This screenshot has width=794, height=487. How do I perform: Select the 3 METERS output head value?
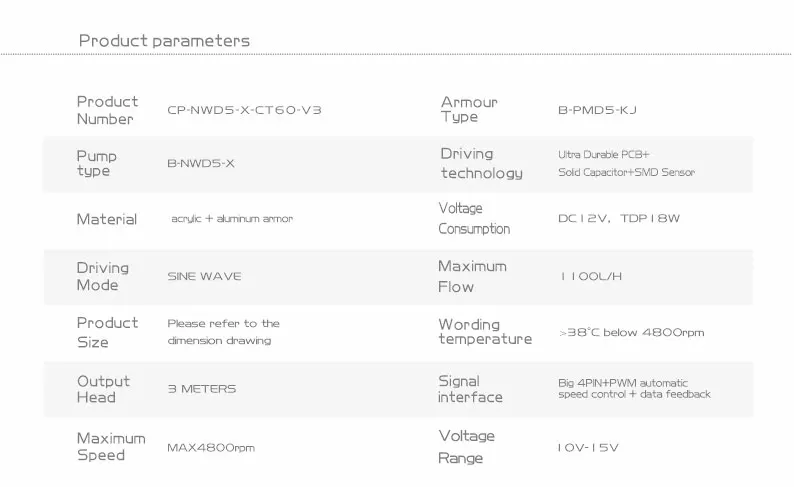point(202,389)
